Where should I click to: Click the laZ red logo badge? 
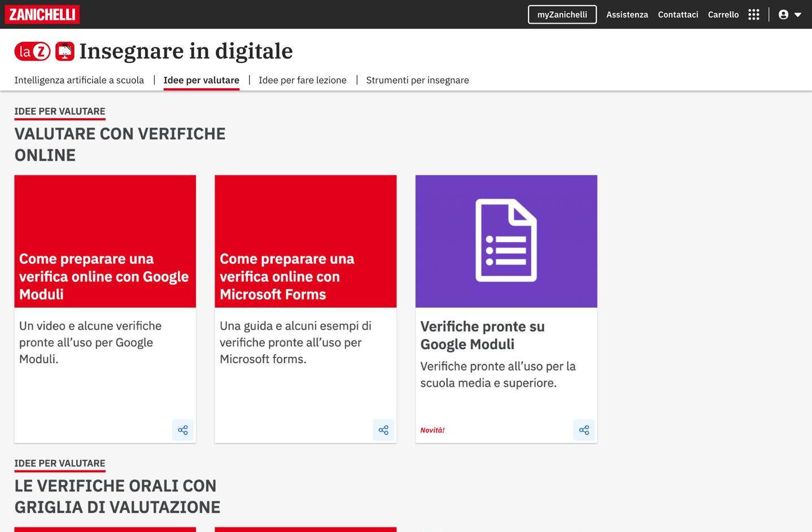click(x=33, y=51)
